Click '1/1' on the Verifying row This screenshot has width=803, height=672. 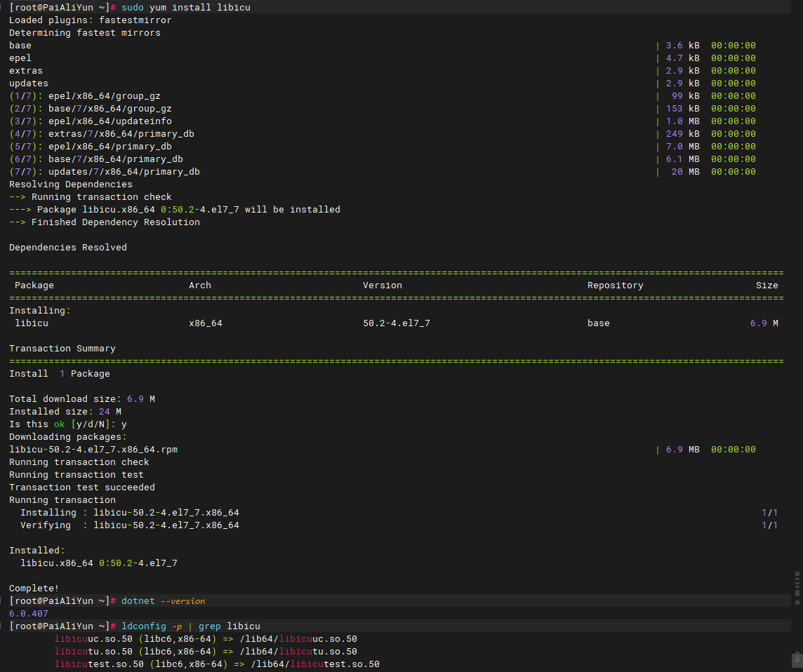coord(770,525)
